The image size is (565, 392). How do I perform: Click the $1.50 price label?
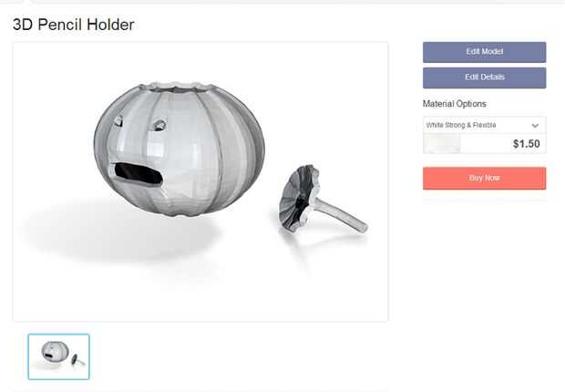pyautogui.click(x=527, y=144)
